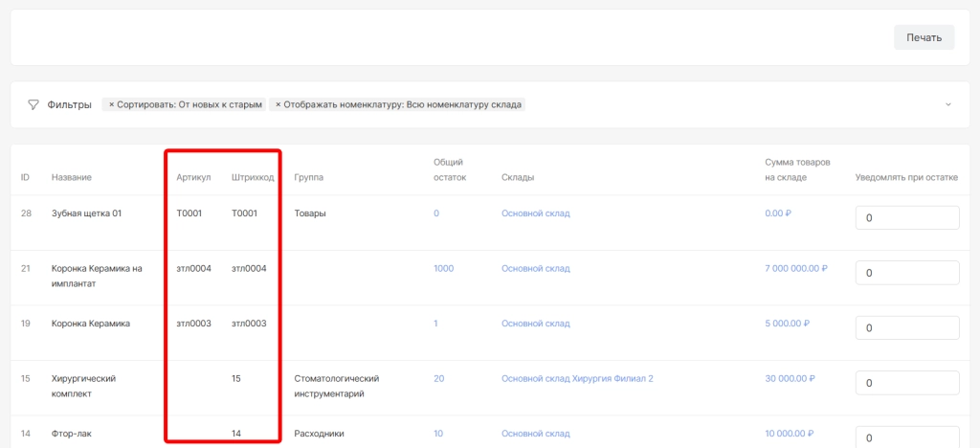Open total stock 1000 for Коронка Керамика на имплантат
This screenshot has width=980, height=448.
click(x=443, y=269)
